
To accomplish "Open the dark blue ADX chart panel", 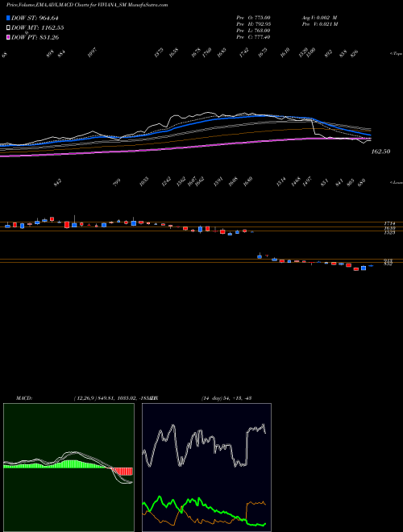I will click(206, 468).
